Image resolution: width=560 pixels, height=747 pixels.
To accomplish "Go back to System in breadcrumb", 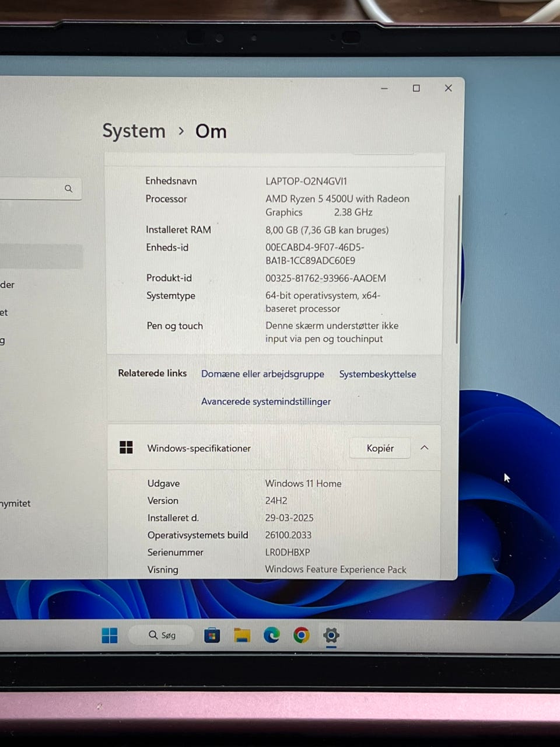I will coord(134,131).
